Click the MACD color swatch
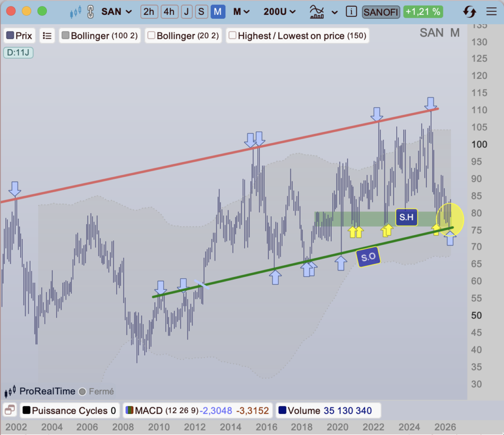 point(130,410)
